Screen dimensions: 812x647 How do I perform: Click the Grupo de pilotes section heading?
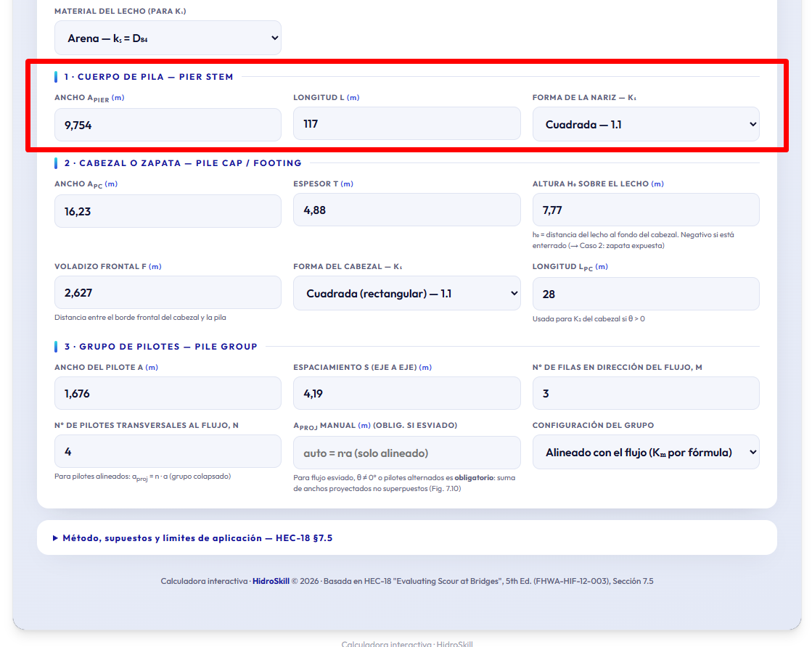(x=160, y=347)
